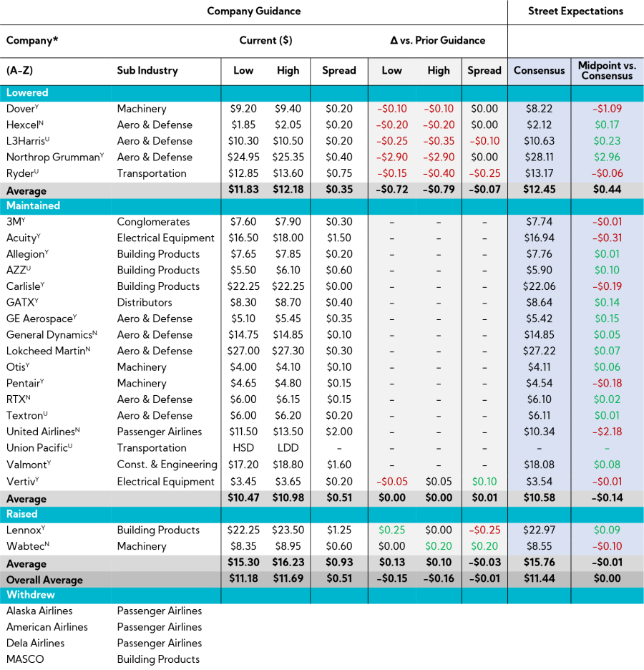
Task: Click Lennox's green $0.25 low change value
Action: pos(391,530)
